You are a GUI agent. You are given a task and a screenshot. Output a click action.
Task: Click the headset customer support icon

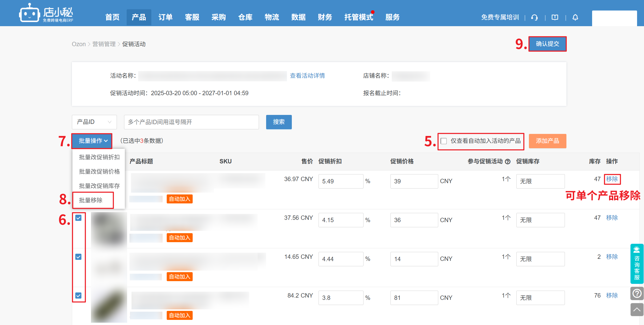click(534, 17)
